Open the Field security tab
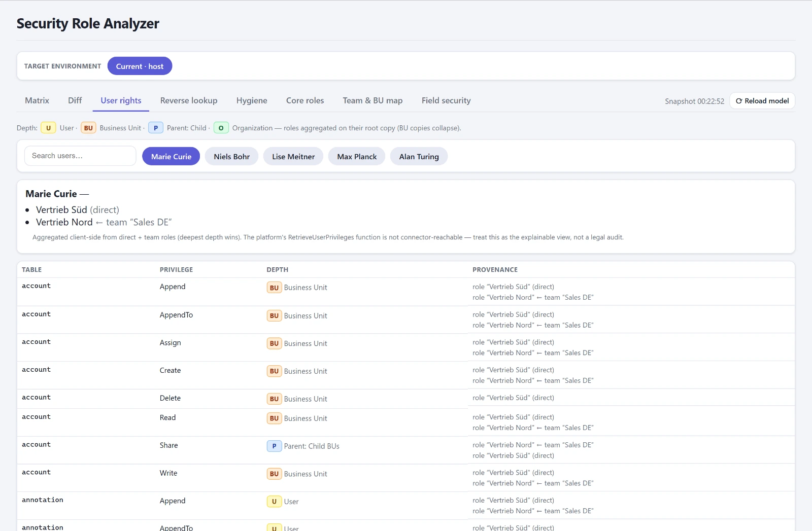This screenshot has width=812, height=531. point(446,100)
